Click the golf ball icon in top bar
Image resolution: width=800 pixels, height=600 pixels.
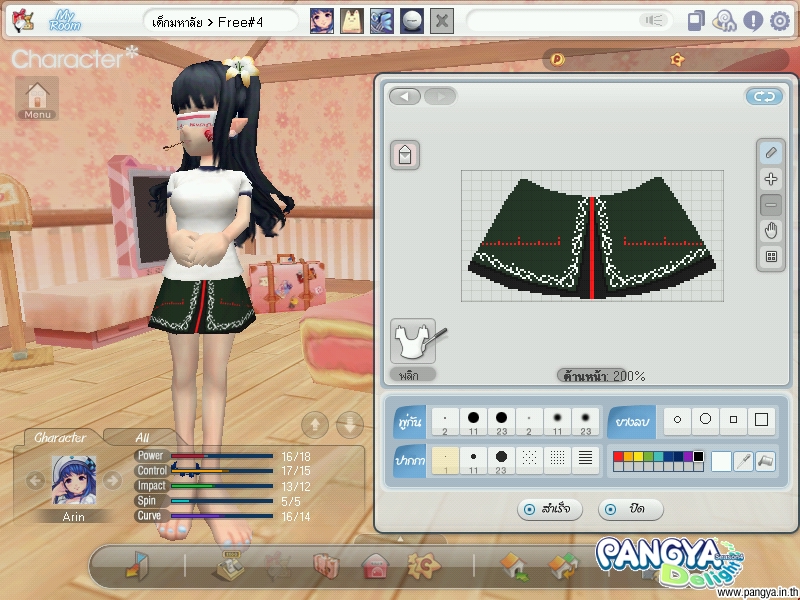[412, 21]
